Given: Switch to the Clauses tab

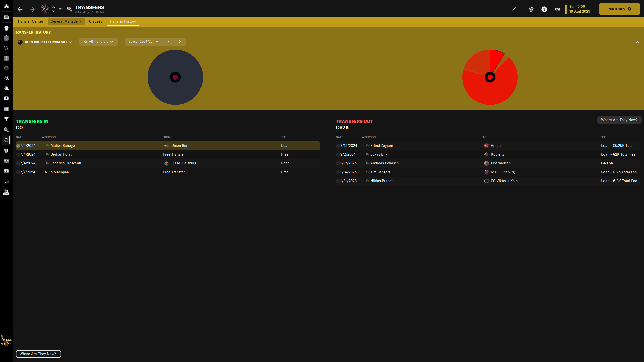Looking at the screenshot, I should [x=95, y=21].
